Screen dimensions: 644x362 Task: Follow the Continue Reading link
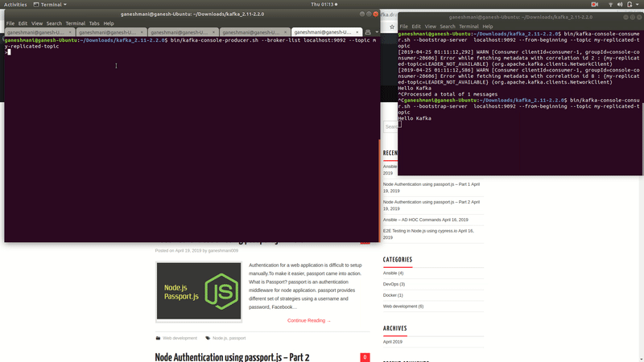[308, 320]
